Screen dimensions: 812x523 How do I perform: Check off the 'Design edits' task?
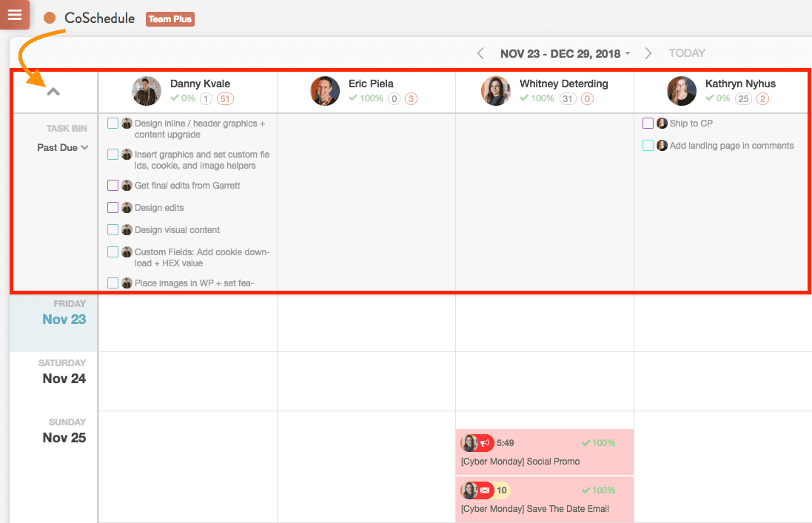113,207
